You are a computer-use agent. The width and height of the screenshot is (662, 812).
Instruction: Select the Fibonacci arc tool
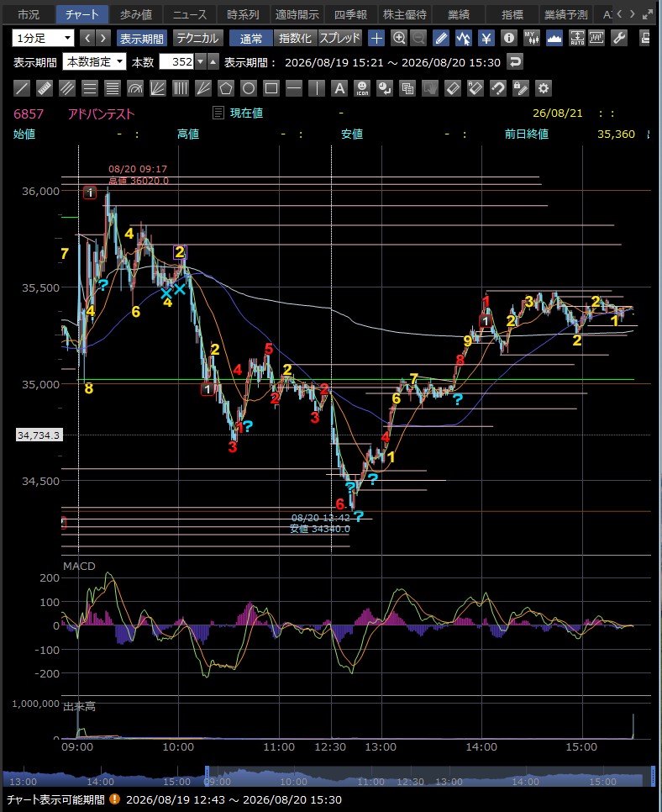click(135, 88)
